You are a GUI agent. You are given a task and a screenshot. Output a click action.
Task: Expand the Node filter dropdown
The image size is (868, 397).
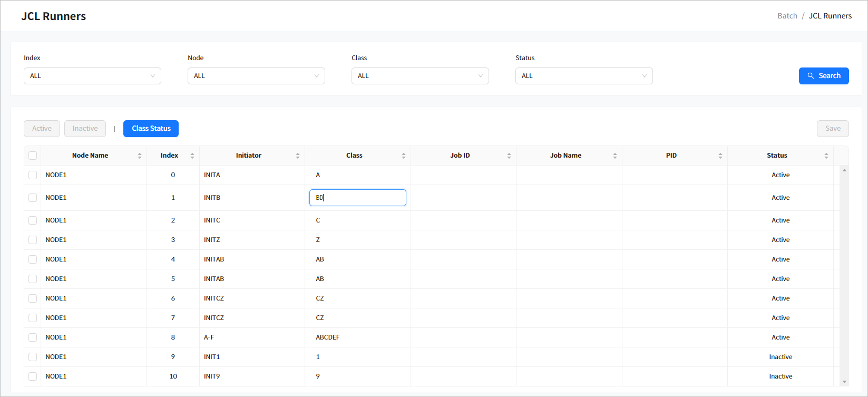point(256,76)
